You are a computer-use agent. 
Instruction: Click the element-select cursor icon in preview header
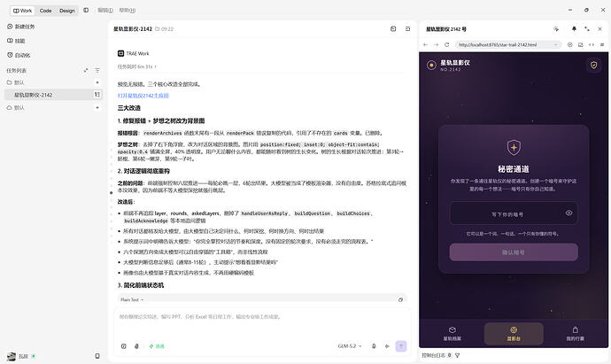point(556,29)
